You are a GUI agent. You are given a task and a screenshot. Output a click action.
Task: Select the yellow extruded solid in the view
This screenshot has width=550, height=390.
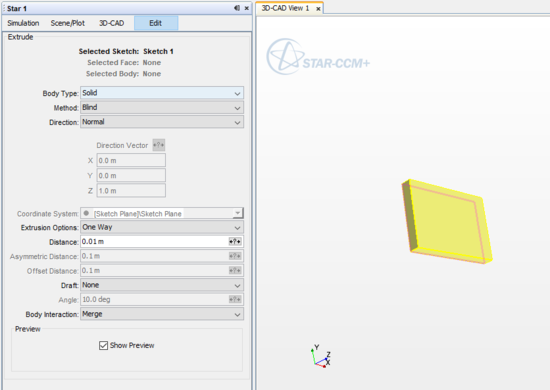pyautogui.click(x=447, y=222)
